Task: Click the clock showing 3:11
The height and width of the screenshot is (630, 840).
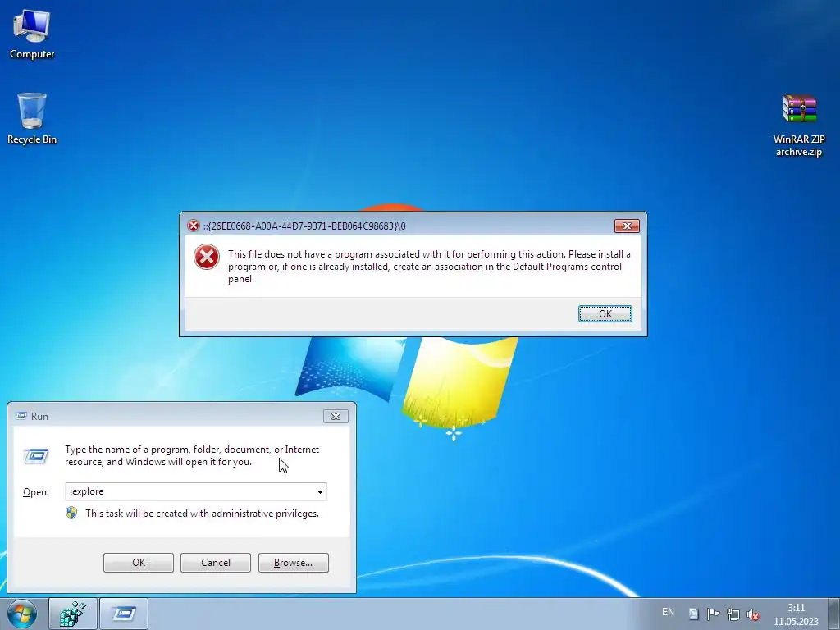Action: pyautogui.click(x=796, y=614)
